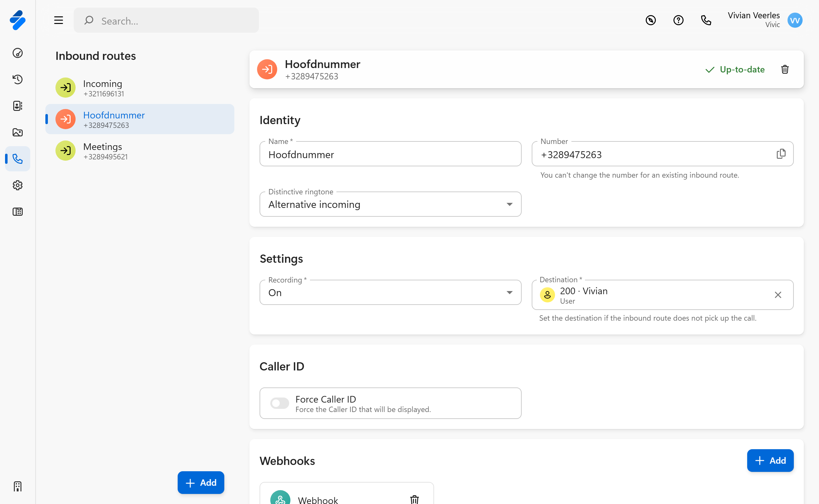The width and height of the screenshot is (819, 504).
Task: Add a new webhook
Action: [x=770, y=460]
